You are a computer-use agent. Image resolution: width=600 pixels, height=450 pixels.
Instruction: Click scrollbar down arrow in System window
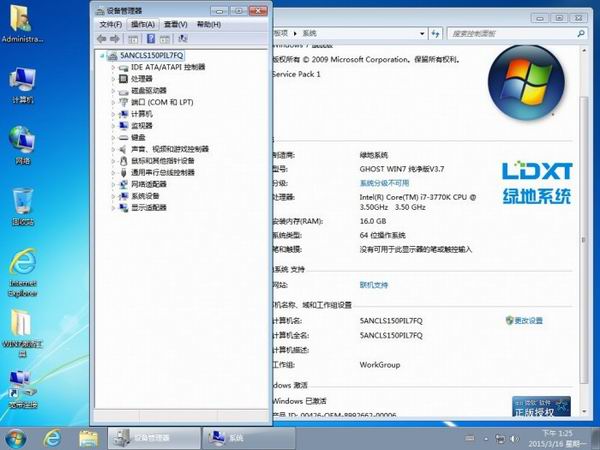click(584, 411)
